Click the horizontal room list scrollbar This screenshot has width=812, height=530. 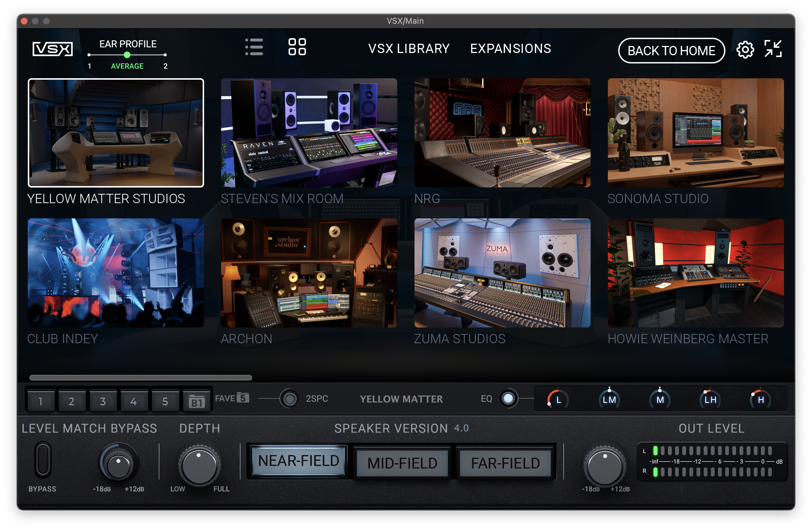141,378
